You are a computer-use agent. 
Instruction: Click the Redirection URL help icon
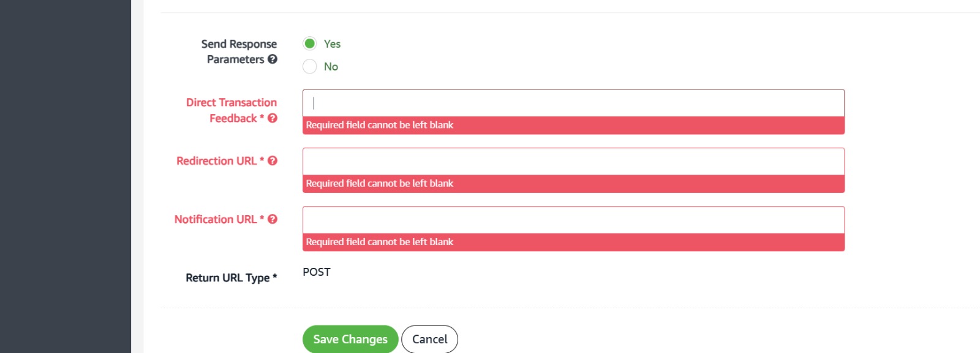pos(273,161)
